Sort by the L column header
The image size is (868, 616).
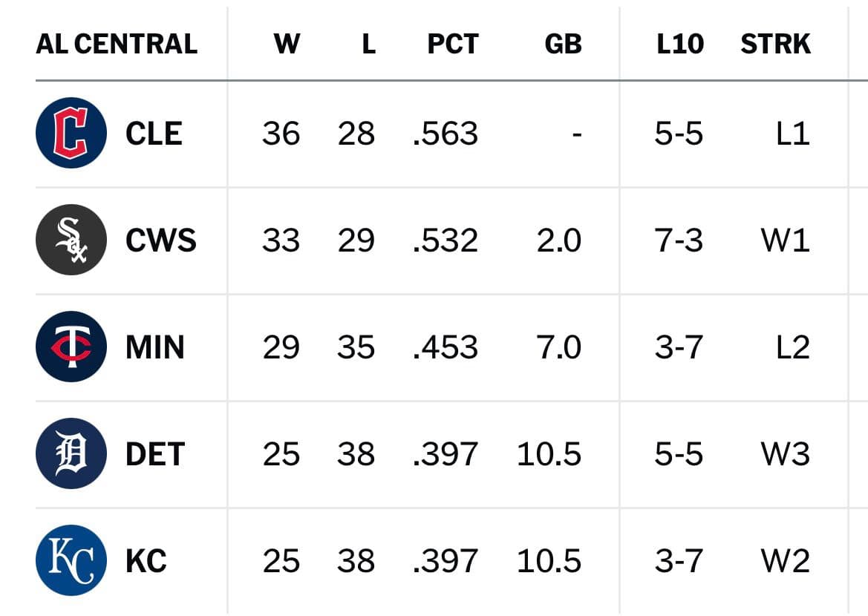tap(369, 44)
